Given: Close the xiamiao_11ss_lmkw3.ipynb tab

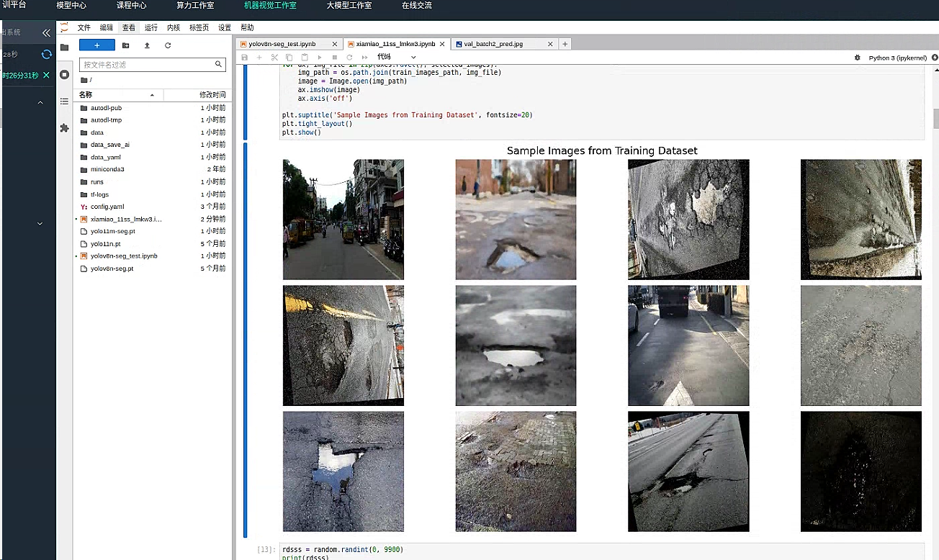Looking at the screenshot, I should coord(442,44).
